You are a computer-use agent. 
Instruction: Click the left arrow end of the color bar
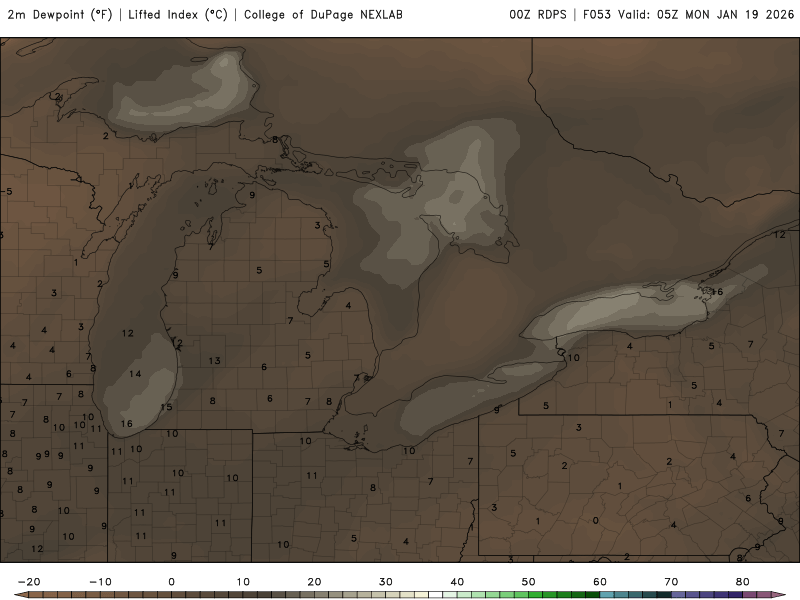click(21, 595)
